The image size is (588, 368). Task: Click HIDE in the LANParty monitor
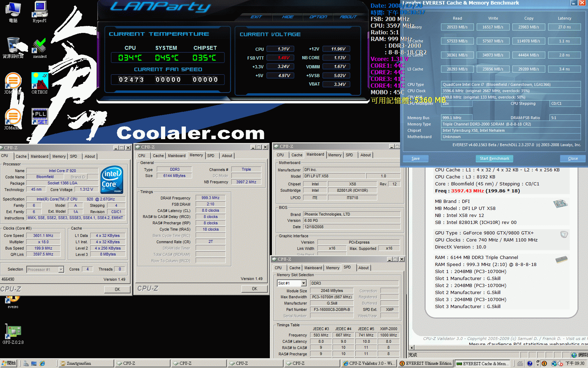coord(288,17)
